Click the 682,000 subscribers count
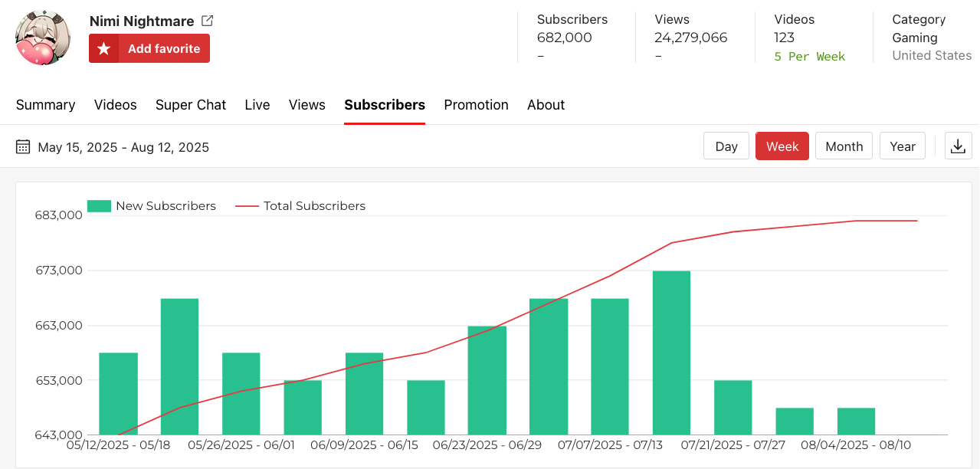Screen dimensions: 980x469 coord(565,38)
